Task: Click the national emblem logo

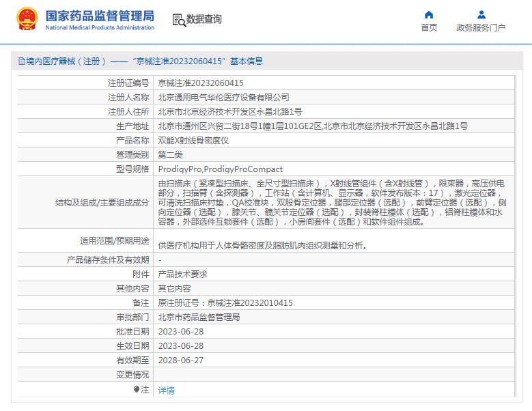Action: click(x=27, y=19)
